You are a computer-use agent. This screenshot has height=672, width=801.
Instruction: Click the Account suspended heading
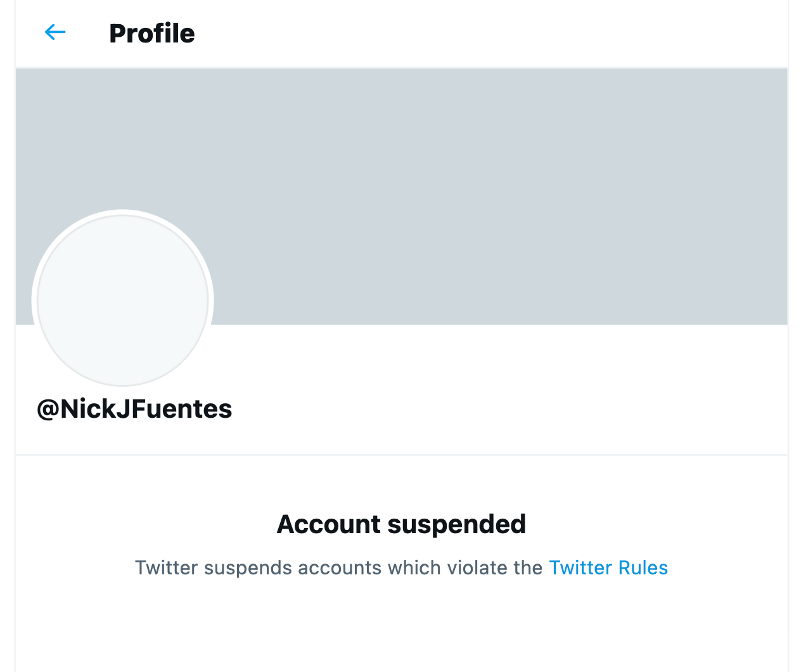click(x=401, y=524)
